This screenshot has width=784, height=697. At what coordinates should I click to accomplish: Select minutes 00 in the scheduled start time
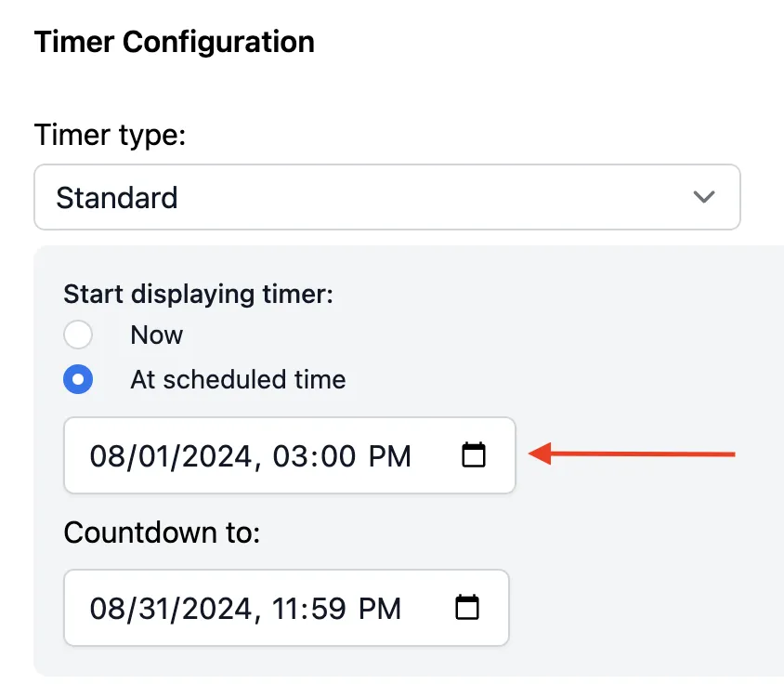(x=339, y=456)
